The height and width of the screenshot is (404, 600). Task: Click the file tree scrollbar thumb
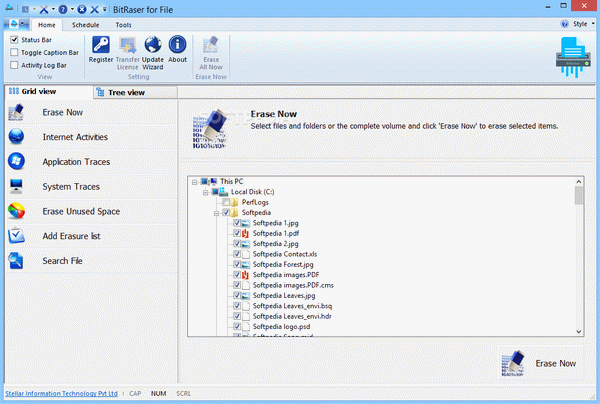[579, 195]
